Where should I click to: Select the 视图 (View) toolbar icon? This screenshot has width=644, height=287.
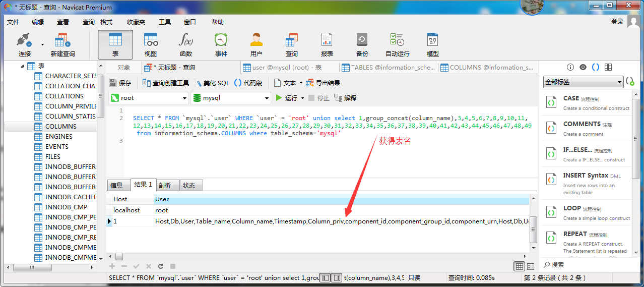150,44
